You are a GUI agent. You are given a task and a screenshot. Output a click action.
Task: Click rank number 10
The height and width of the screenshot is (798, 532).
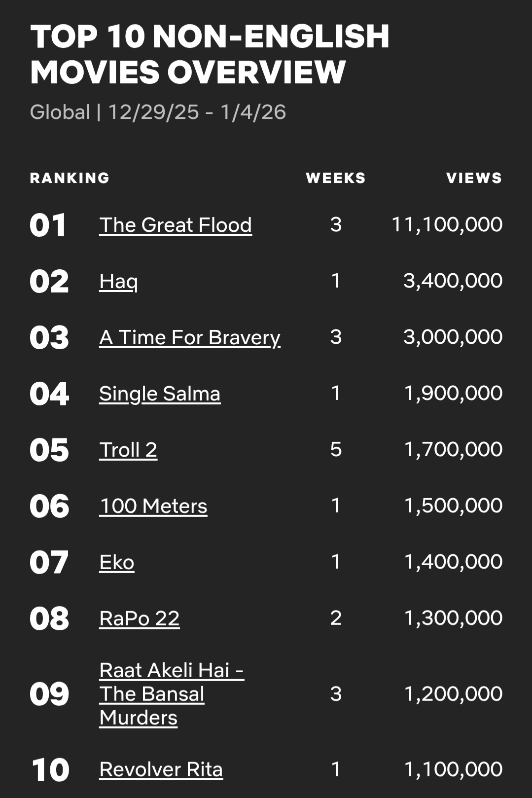[x=50, y=770]
